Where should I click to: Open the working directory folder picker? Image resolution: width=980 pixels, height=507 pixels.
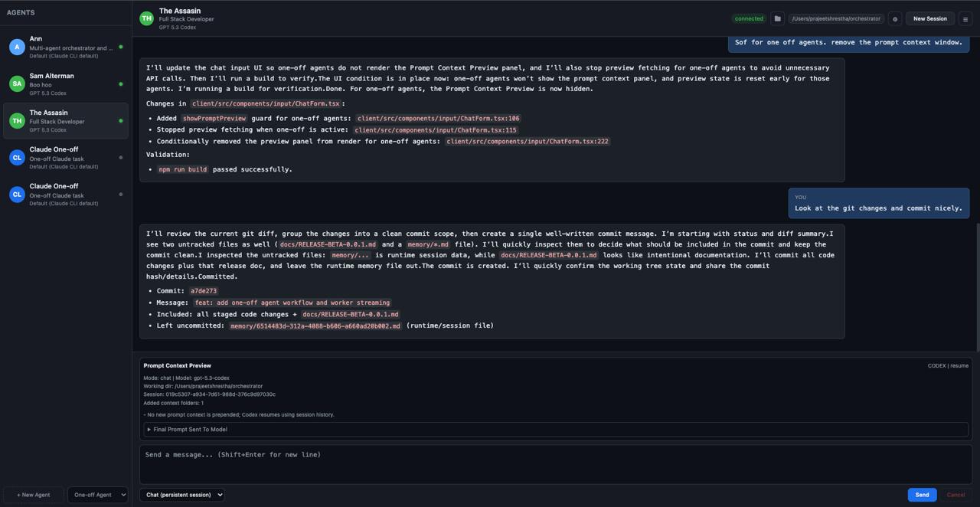[x=777, y=18]
